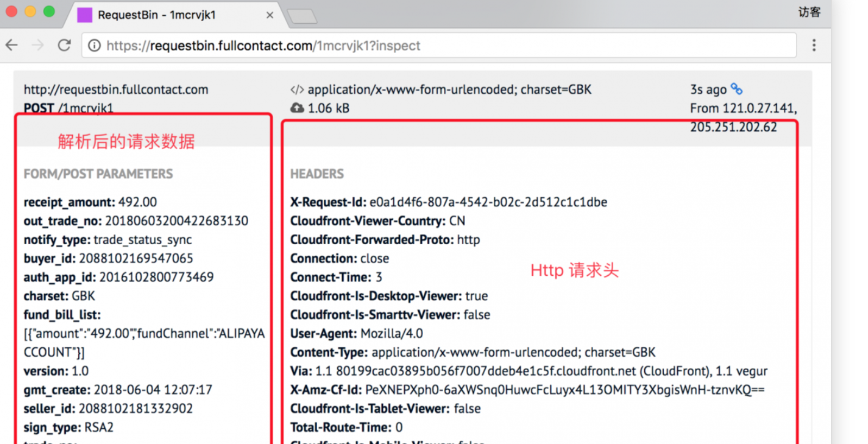Image resolution: width=868 pixels, height=444 pixels.
Task: Click 'auth_app_id: 2016102800773469' row
Action: point(118,277)
